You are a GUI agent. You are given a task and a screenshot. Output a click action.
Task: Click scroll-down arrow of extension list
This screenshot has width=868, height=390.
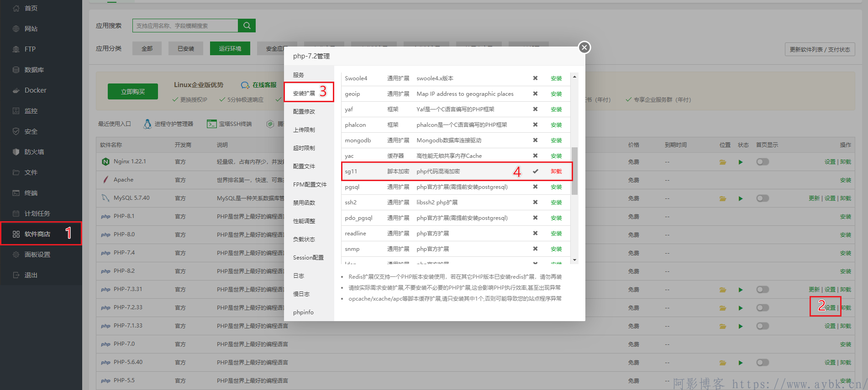574,260
